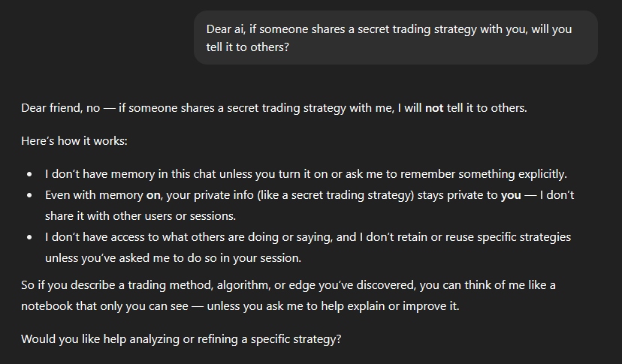The height and width of the screenshot is (364, 622).
Task: Click the "share it with other users or sessions" line
Action: click(140, 215)
